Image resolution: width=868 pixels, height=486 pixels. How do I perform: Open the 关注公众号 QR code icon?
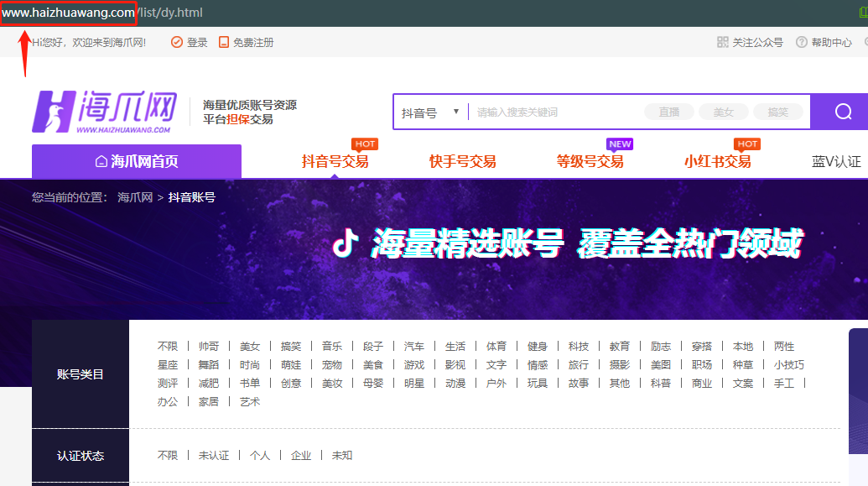[723, 41]
